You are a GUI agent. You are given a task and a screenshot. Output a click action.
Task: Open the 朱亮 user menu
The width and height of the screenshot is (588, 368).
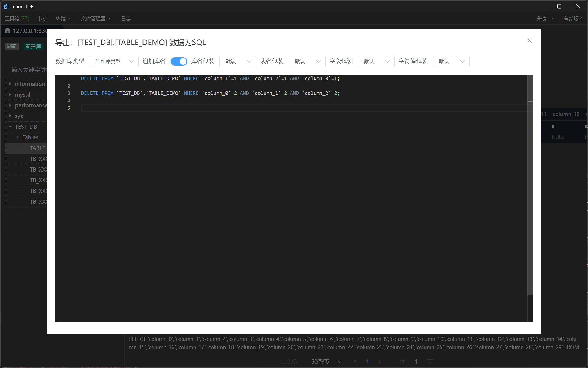546,18
